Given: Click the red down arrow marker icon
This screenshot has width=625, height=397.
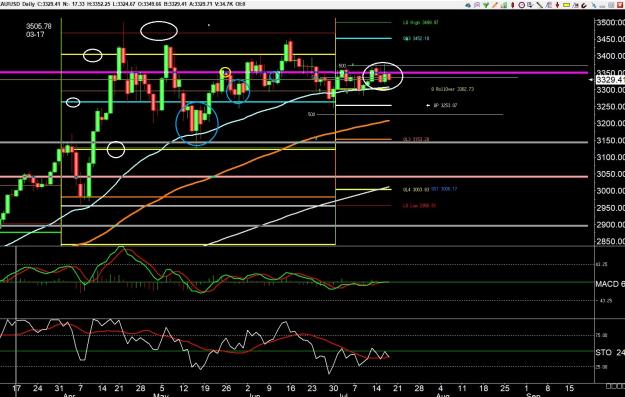Looking at the screenshot, I should tap(557, 5).
